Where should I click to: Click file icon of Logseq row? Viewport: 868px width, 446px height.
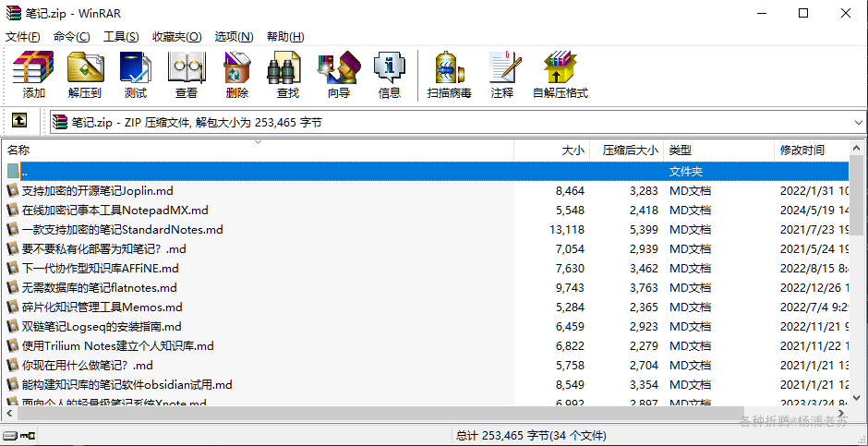pos(13,327)
